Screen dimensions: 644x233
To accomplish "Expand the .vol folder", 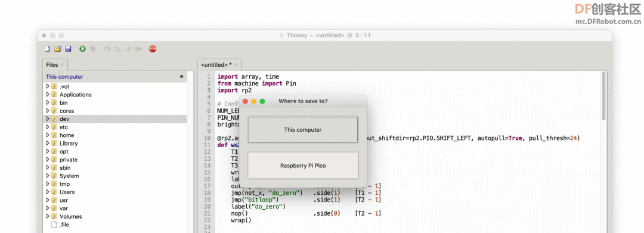I will (x=48, y=86).
